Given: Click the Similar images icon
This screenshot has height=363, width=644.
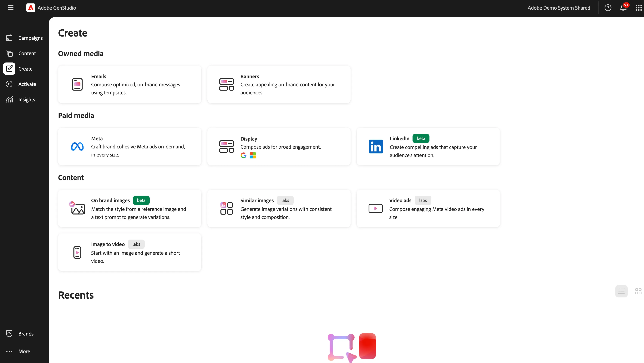Looking at the screenshot, I should [226, 208].
